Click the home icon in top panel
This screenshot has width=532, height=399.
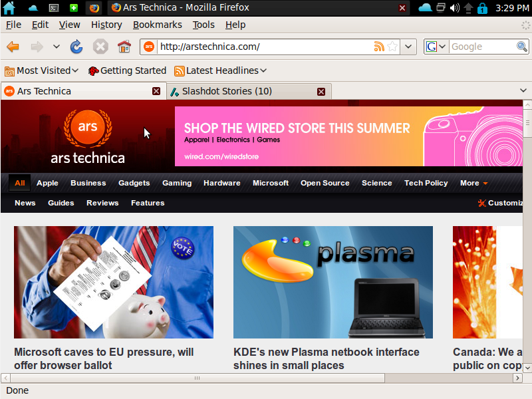pyautogui.click(x=9, y=8)
